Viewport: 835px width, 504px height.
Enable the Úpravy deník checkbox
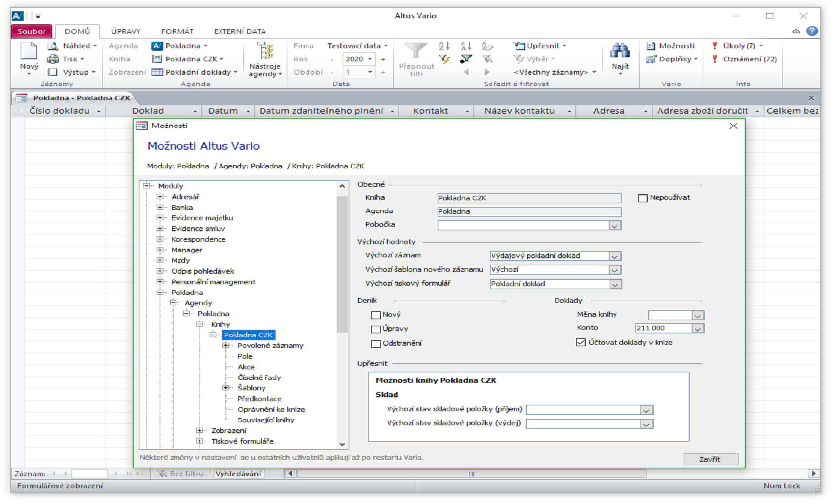[x=376, y=329]
